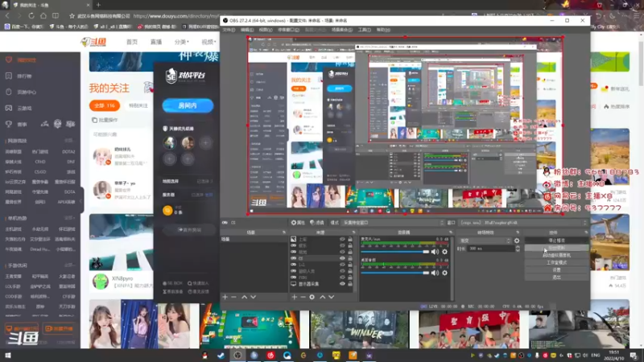Pop out the 混音器 dock via header icon
644x362 pixels.
pyautogui.click(x=451, y=232)
